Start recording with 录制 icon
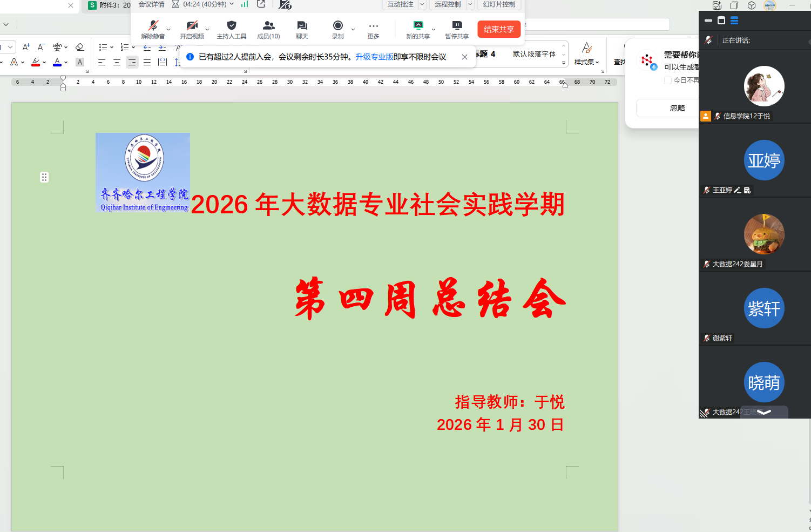Image resolution: width=811 pixels, height=532 pixels. pyautogui.click(x=338, y=25)
